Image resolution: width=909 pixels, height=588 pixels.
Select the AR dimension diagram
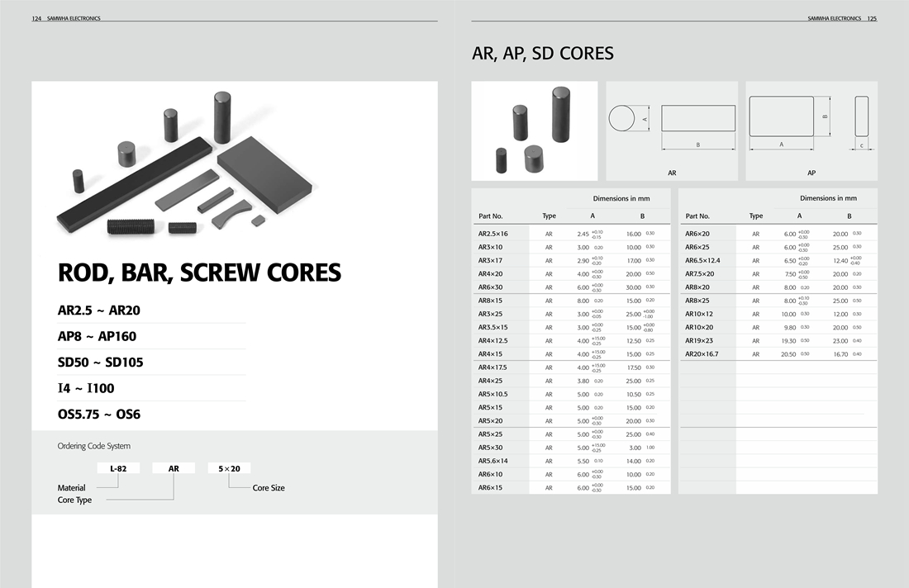pyautogui.click(x=672, y=130)
